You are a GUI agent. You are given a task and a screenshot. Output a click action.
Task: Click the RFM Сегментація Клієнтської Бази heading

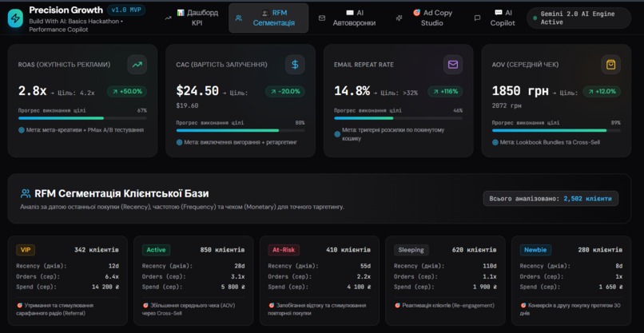click(121, 193)
